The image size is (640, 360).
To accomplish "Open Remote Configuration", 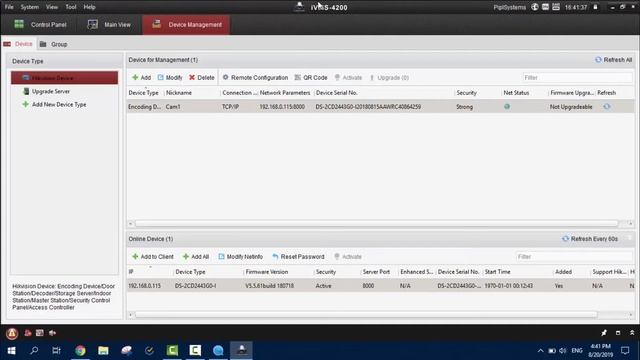I will [x=255, y=78].
